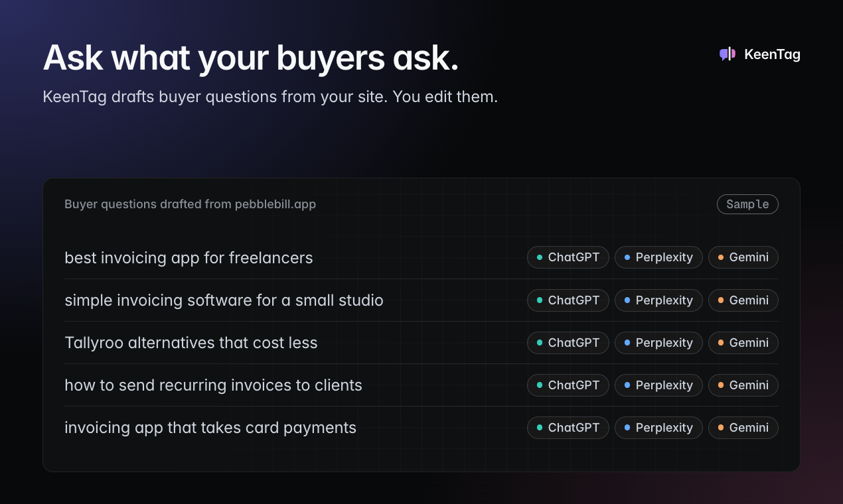Tap ChatGPT chip on card payments question

568,427
